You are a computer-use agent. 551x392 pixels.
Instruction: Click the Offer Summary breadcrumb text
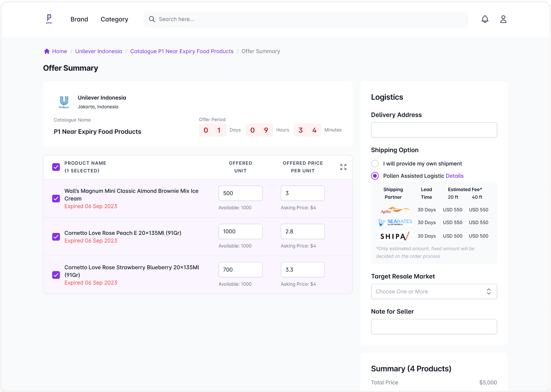(260, 51)
